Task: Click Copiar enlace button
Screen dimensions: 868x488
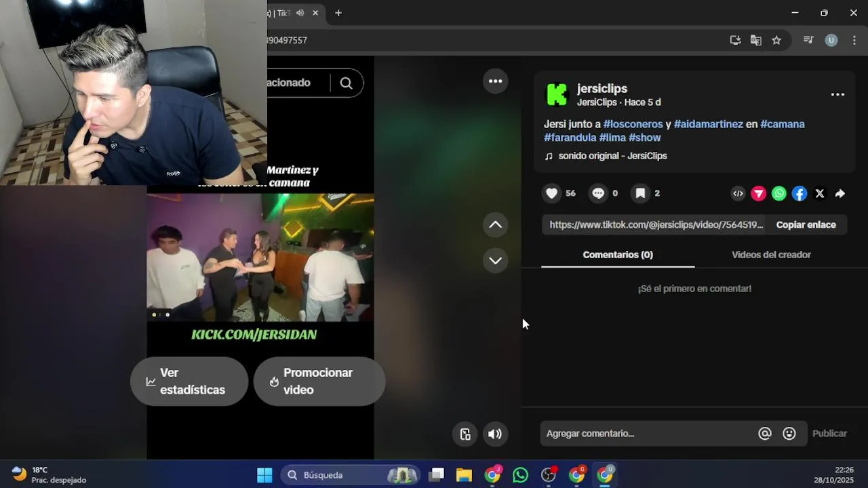Action: tap(806, 225)
